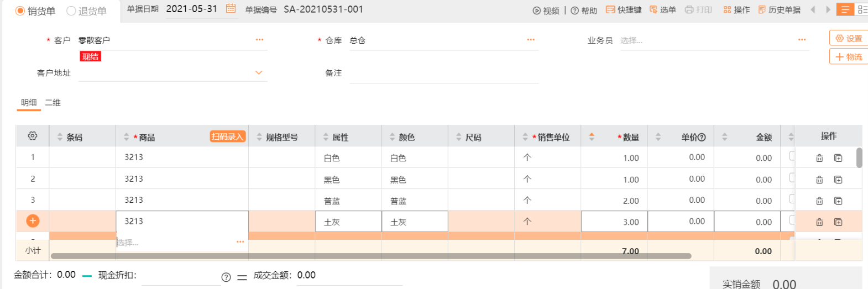Sort by 规格型号 column
868x289 pixels.
(259, 137)
